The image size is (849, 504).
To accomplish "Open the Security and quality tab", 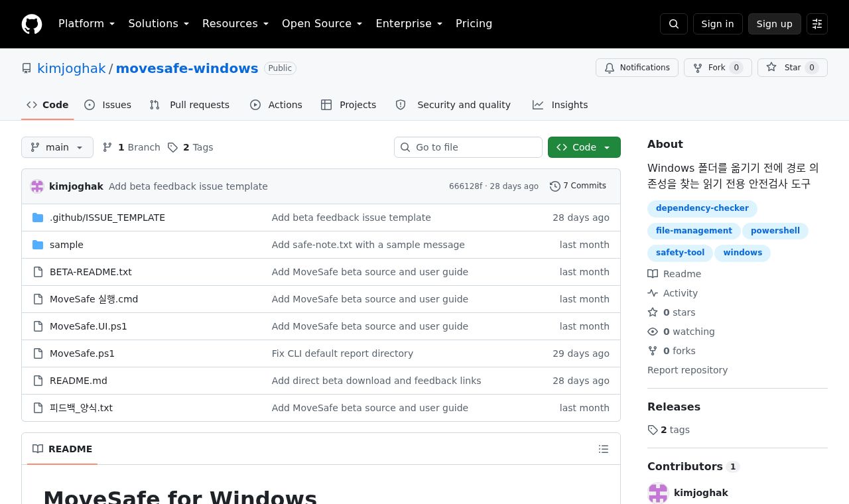I will click(x=453, y=105).
